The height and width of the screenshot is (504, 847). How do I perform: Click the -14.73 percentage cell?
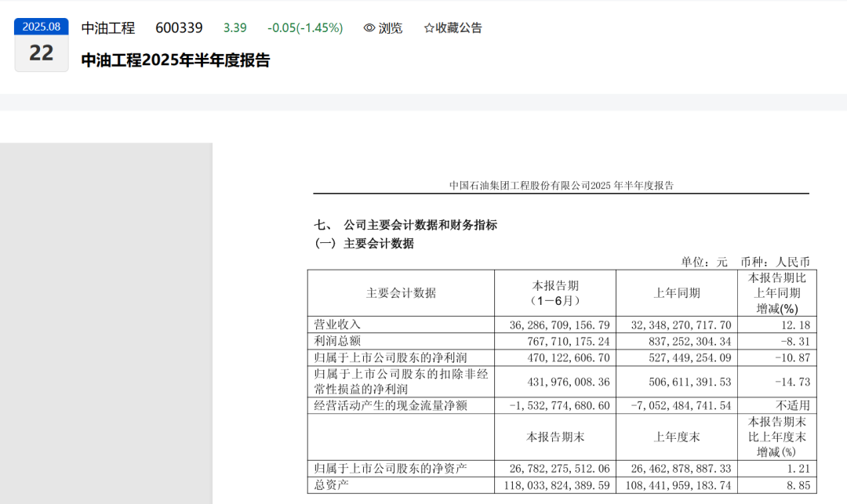(x=792, y=382)
